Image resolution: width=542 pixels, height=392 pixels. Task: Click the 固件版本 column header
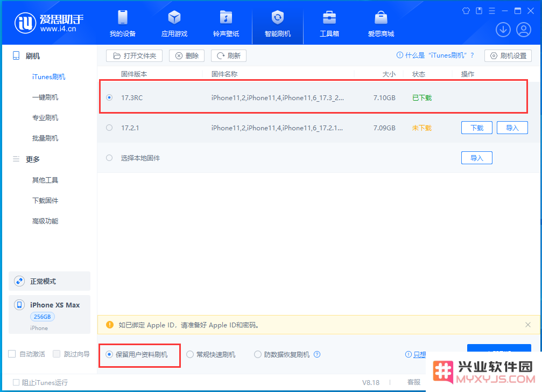pyautogui.click(x=134, y=74)
